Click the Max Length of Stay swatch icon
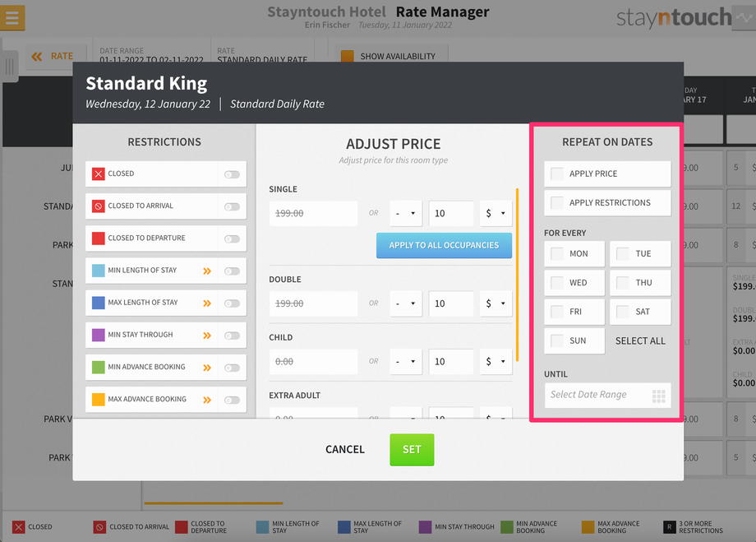Viewport: 756px width, 542px height. pyautogui.click(x=99, y=303)
